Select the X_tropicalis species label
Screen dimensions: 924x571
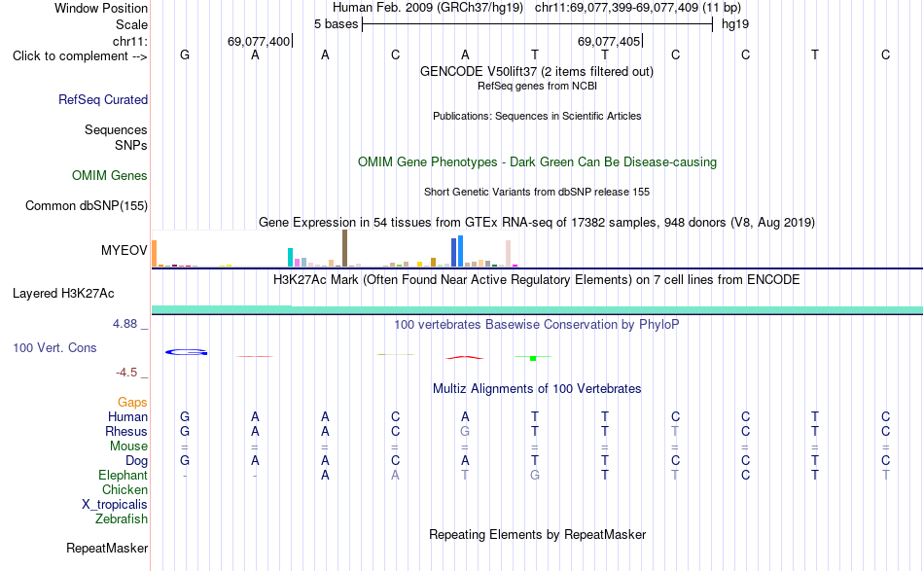pos(115,505)
